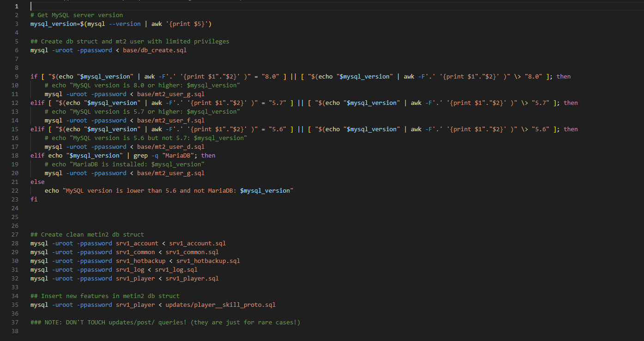
Task: Click the echo command on line 22
Action: [x=52, y=191]
